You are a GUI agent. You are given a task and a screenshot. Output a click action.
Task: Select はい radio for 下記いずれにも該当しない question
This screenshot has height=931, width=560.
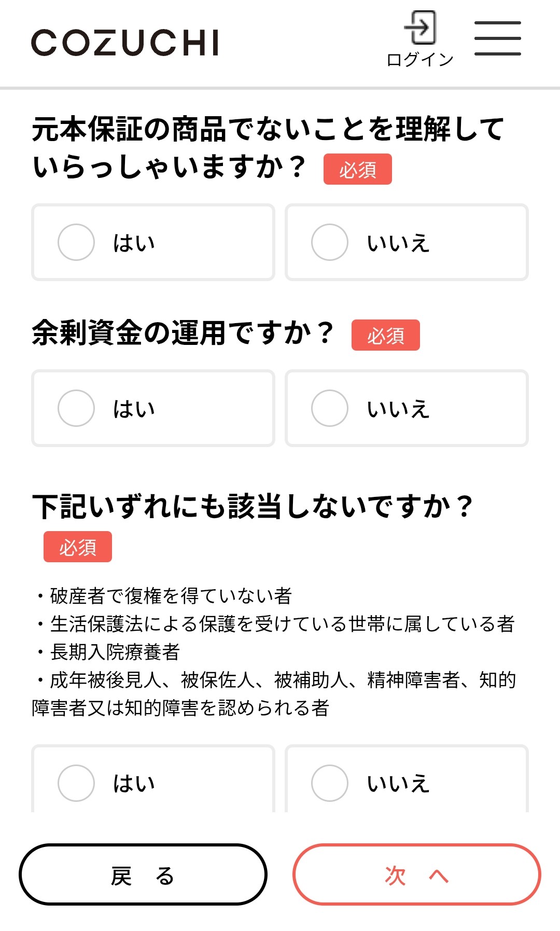pyautogui.click(x=76, y=783)
